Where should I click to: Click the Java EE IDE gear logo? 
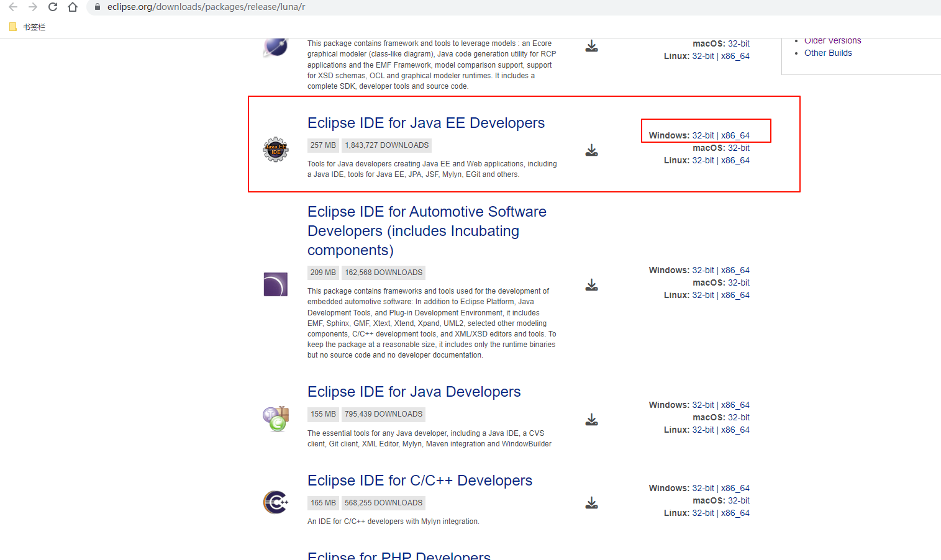pos(276,150)
